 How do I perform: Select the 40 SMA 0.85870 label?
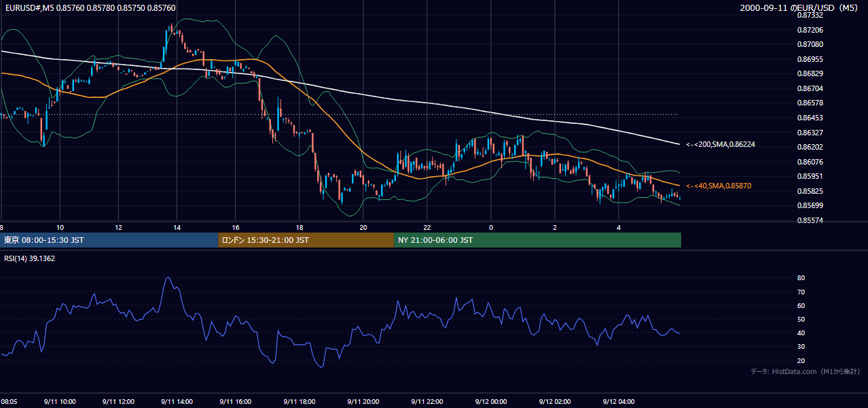(718, 186)
